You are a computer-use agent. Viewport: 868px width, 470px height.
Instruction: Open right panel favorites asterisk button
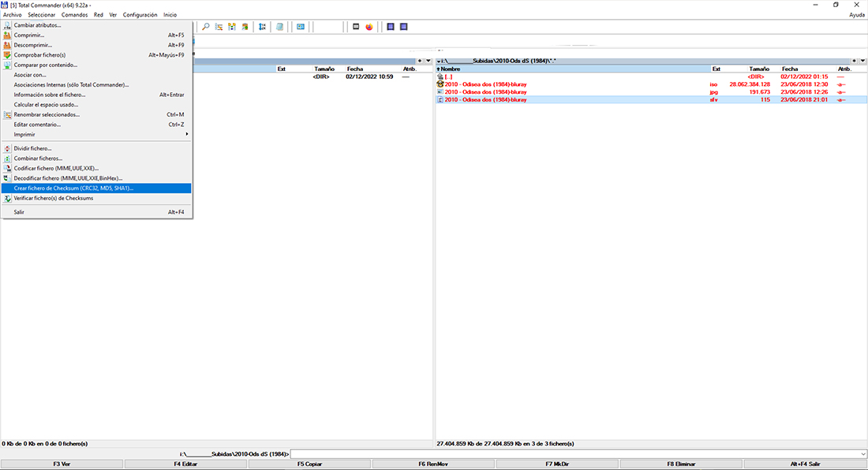point(854,61)
